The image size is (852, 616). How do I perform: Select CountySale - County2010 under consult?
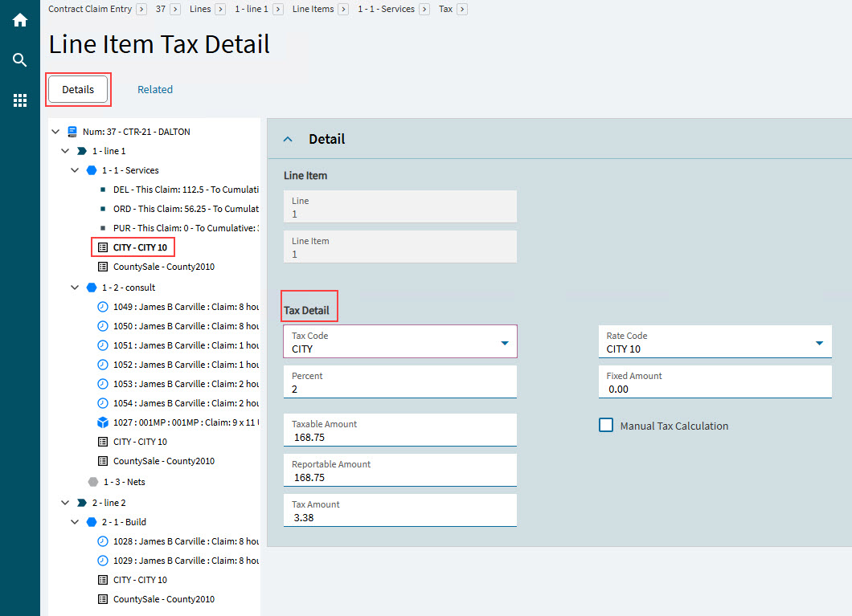163,461
